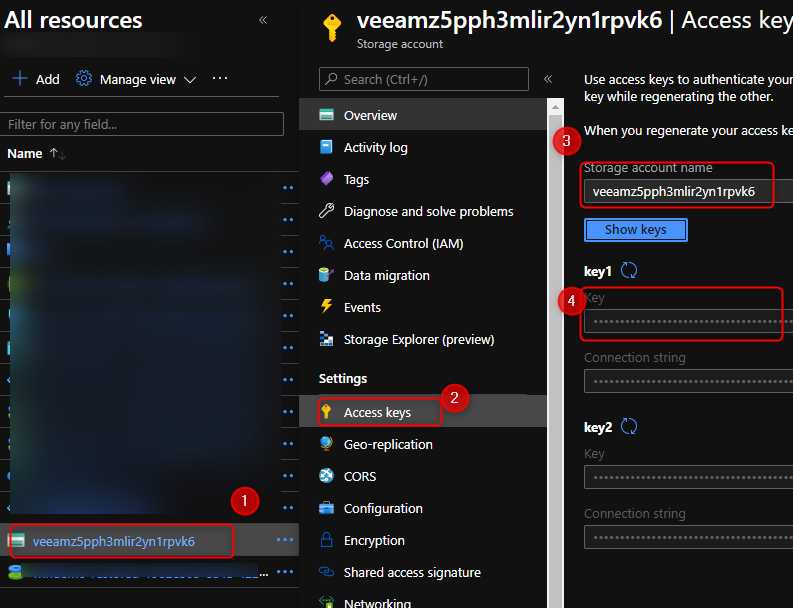Image resolution: width=793 pixels, height=608 pixels.
Task: Select Tags in the sidebar
Action: (x=356, y=179)
